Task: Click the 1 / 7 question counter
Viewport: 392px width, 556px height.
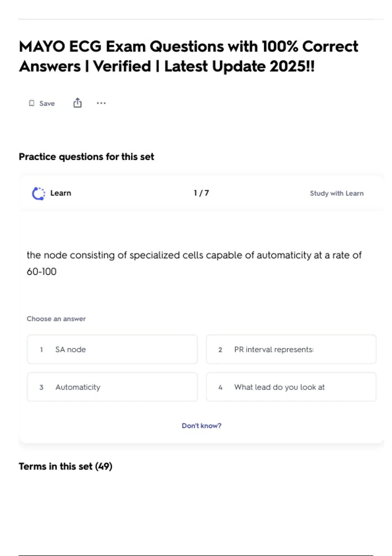Action: coord(201,193)
